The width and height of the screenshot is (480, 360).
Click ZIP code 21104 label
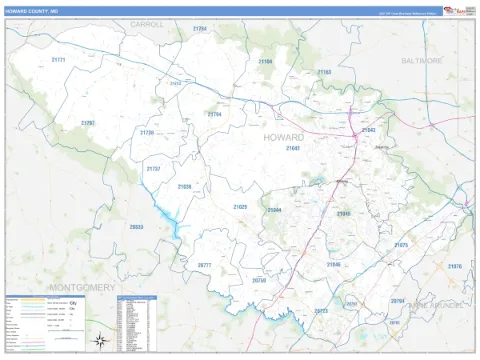pyautogui.click(x=265, y=61)
